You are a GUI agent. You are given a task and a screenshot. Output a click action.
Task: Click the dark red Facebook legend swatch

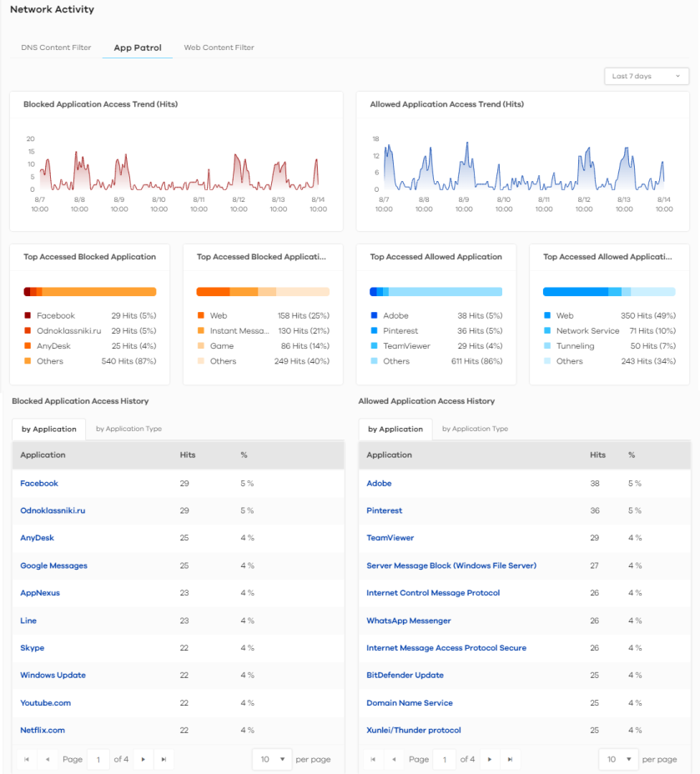tap(28, 316)
